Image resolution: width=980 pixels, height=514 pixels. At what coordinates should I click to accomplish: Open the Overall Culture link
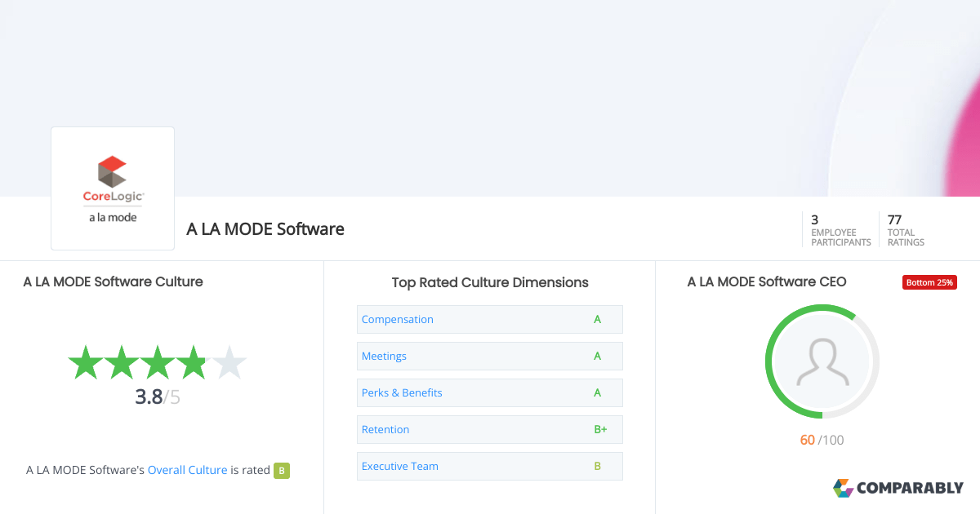[187, 470]
